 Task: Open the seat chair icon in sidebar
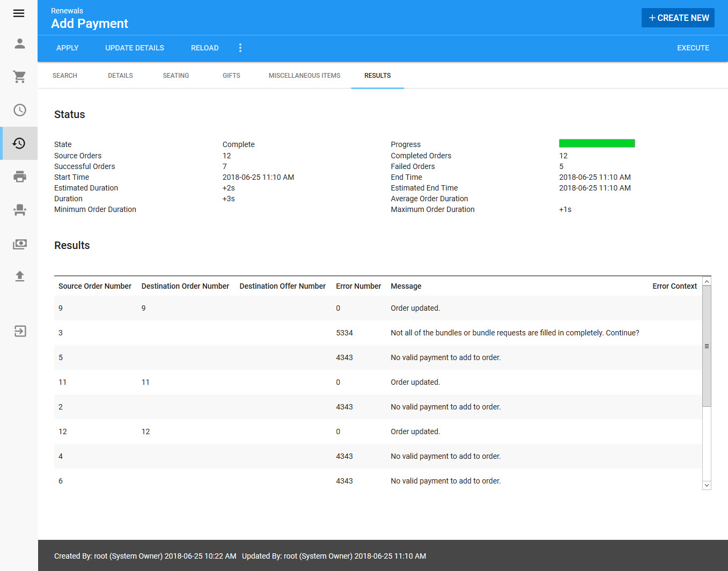(x=20, y=210)
